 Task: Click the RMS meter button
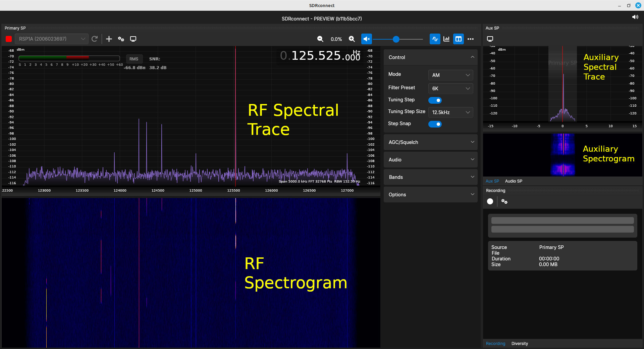click(x=134, y=59)
